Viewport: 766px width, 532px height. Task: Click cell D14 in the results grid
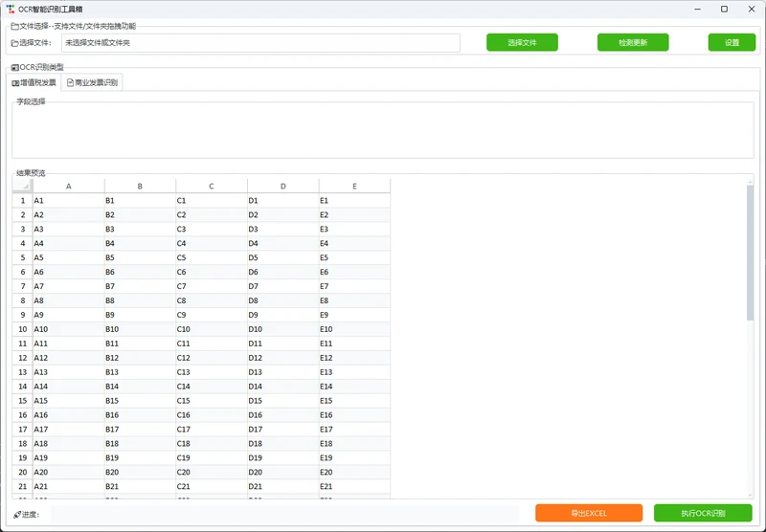click(282, 386)
